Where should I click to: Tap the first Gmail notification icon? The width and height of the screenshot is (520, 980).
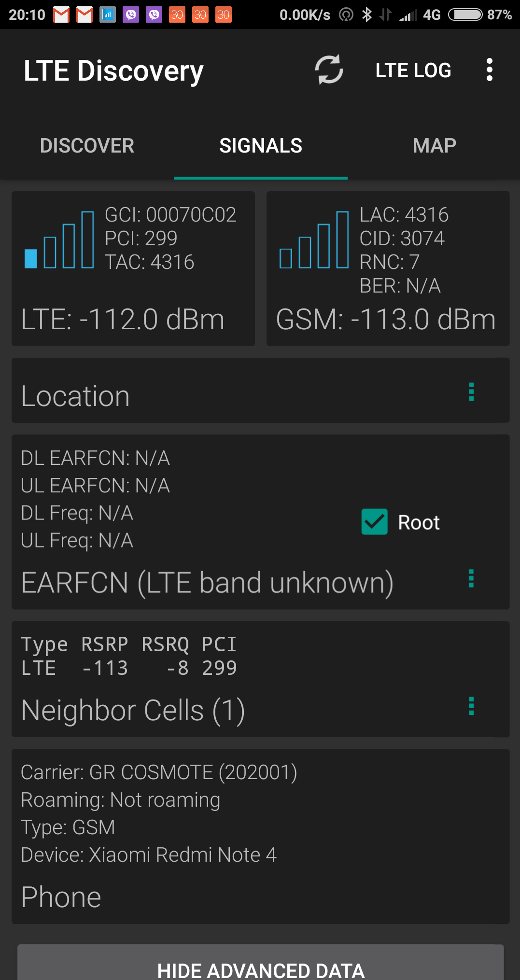61,15
